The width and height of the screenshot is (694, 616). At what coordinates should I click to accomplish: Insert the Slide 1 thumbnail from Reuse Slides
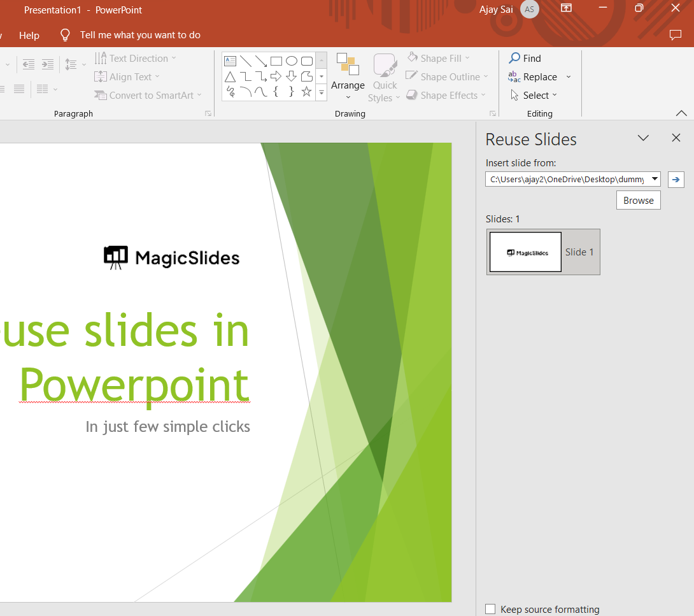(526, 252)
